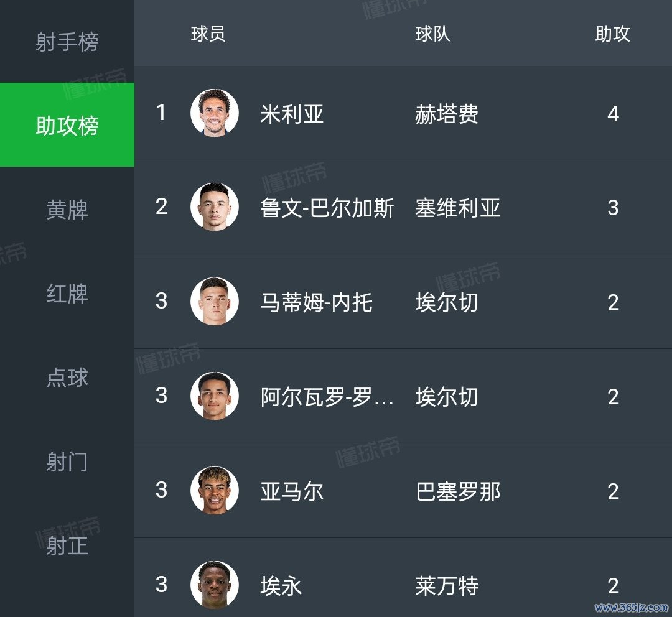Open team 巴塞罗那
Screen dimensions: 672x617
(x=457, y=491)
